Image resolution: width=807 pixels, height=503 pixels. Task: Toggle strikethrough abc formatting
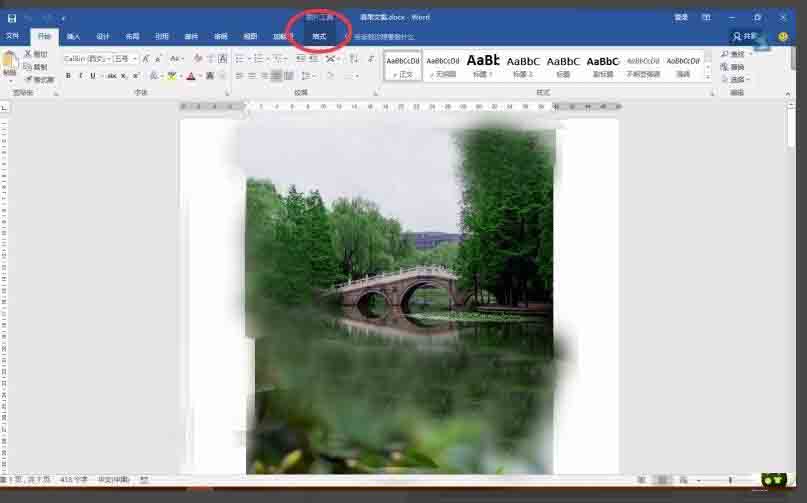[111, 76]
